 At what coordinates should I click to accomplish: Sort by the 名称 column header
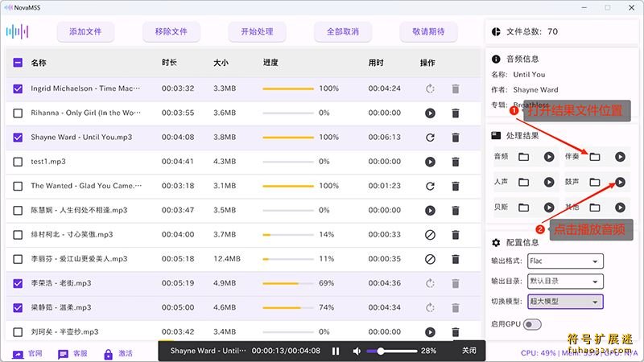tap(39, 63)
